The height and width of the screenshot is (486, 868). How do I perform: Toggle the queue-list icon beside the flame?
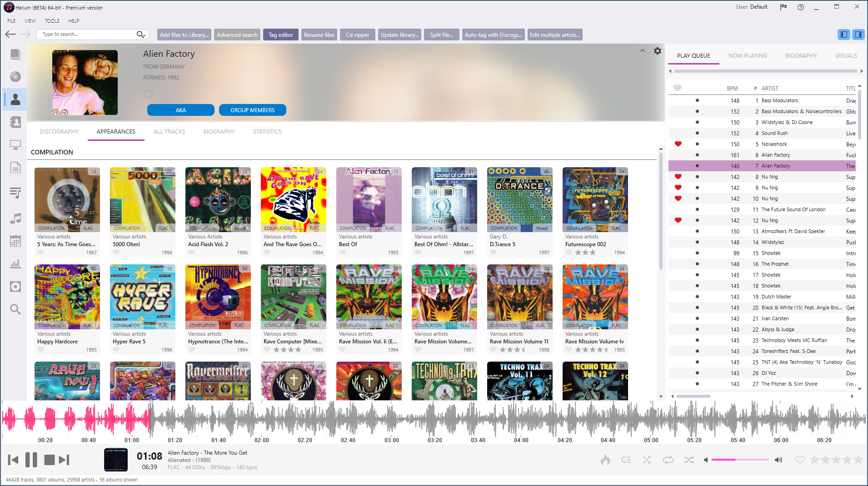click(626, 460)
